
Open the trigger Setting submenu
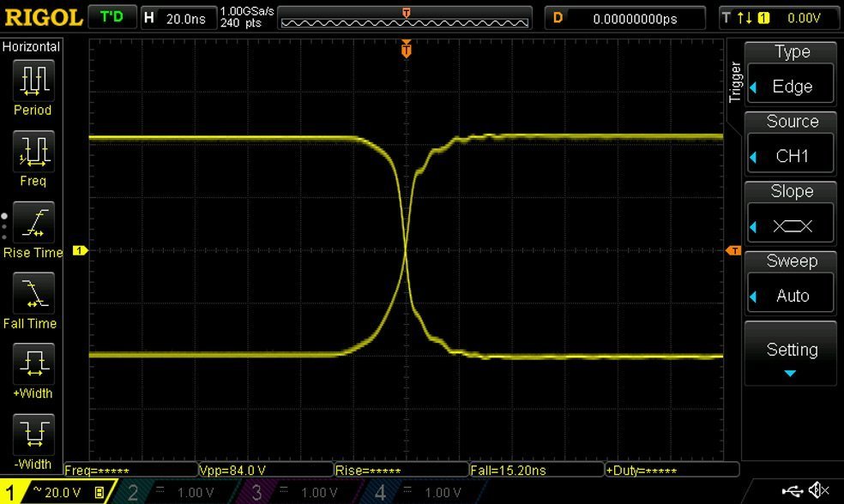(790, 353)
